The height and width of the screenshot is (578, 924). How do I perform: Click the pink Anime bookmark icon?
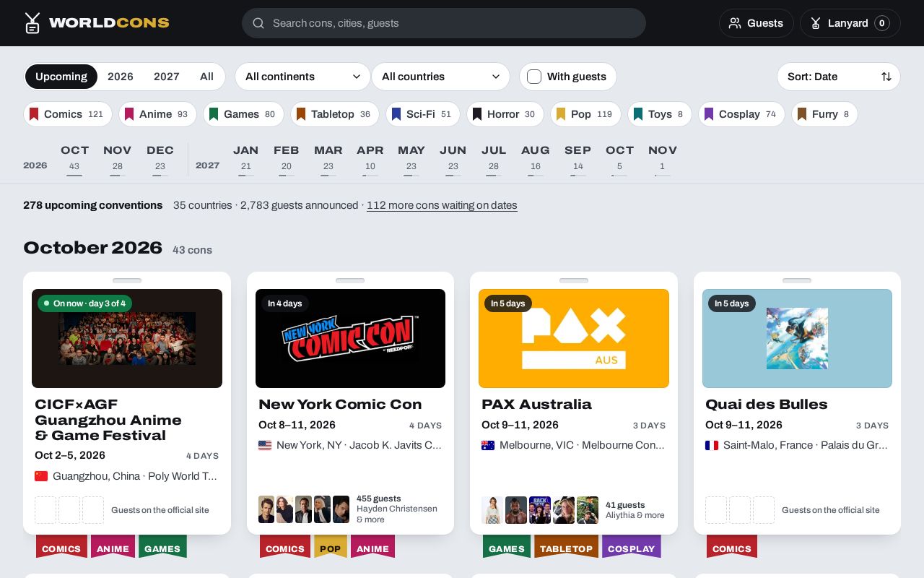[129, 114]
